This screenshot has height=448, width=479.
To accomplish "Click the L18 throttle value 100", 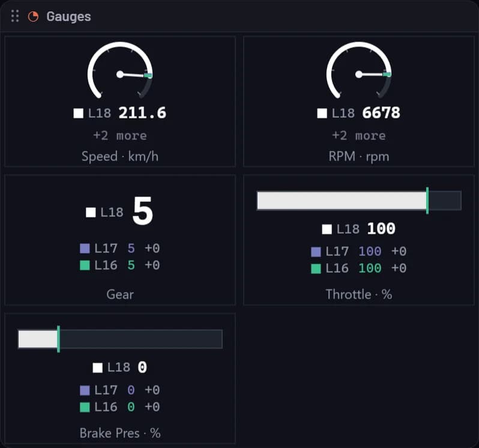I will click(x=381, y=229).
